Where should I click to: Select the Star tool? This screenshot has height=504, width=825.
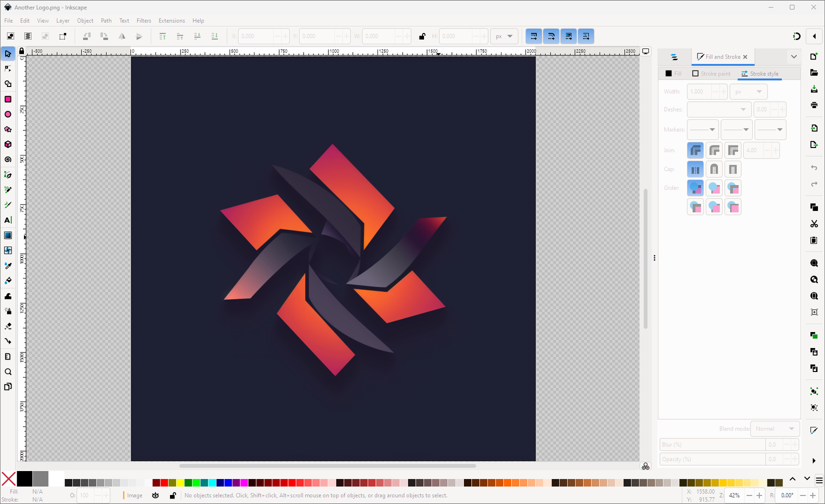[8, 129]
